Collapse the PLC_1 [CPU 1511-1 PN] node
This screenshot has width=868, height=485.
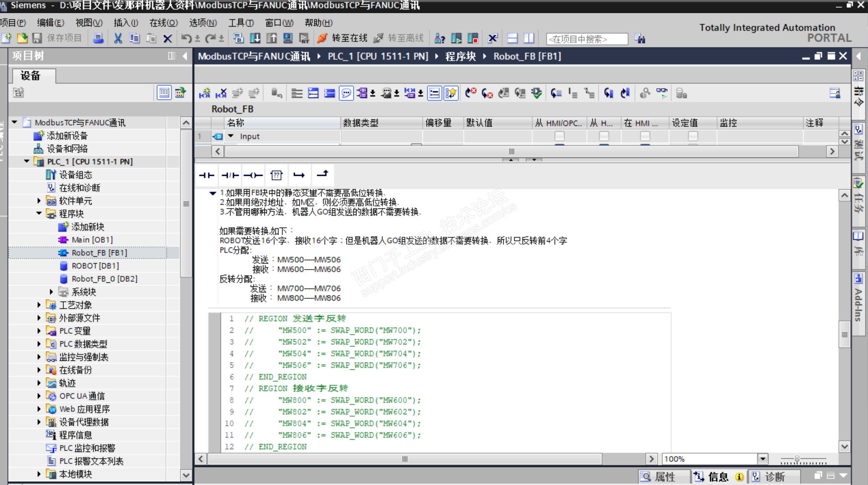[27, 161]
